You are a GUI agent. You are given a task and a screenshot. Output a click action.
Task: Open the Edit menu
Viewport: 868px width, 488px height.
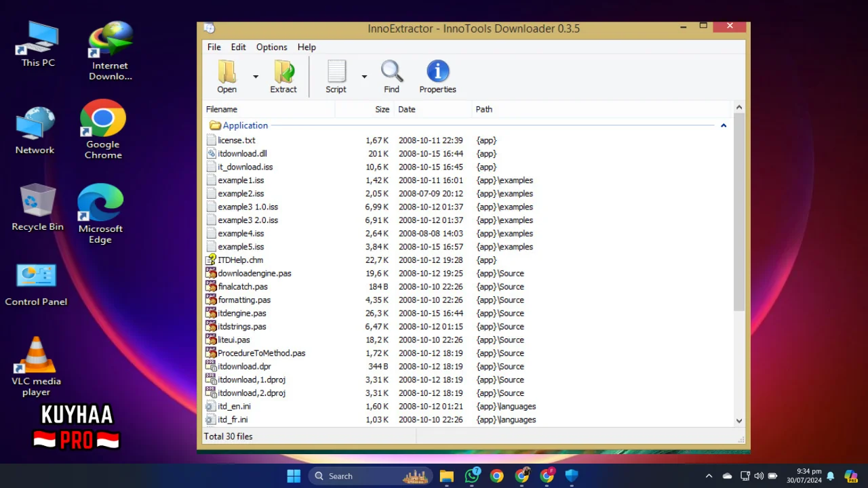238,47
